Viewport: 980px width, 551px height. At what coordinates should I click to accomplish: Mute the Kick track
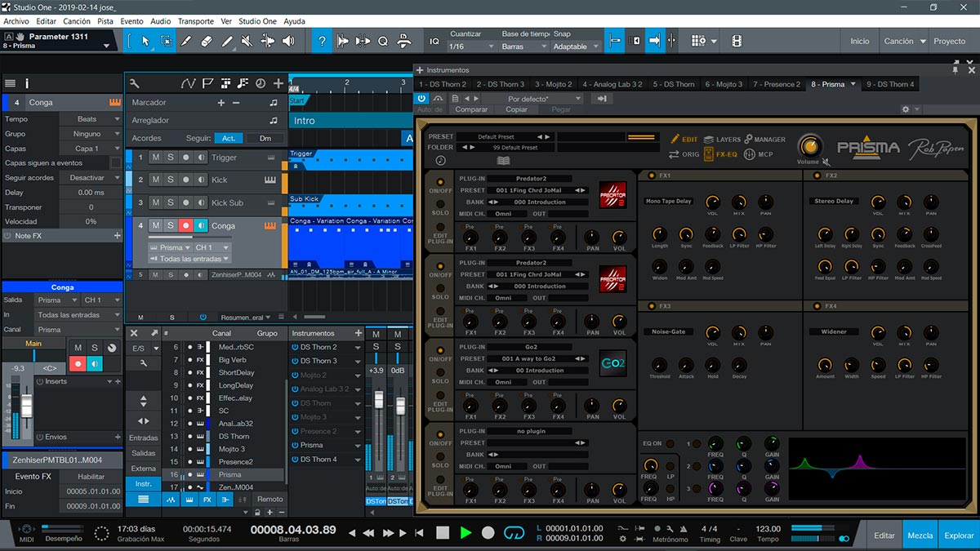tap(156, 180)
